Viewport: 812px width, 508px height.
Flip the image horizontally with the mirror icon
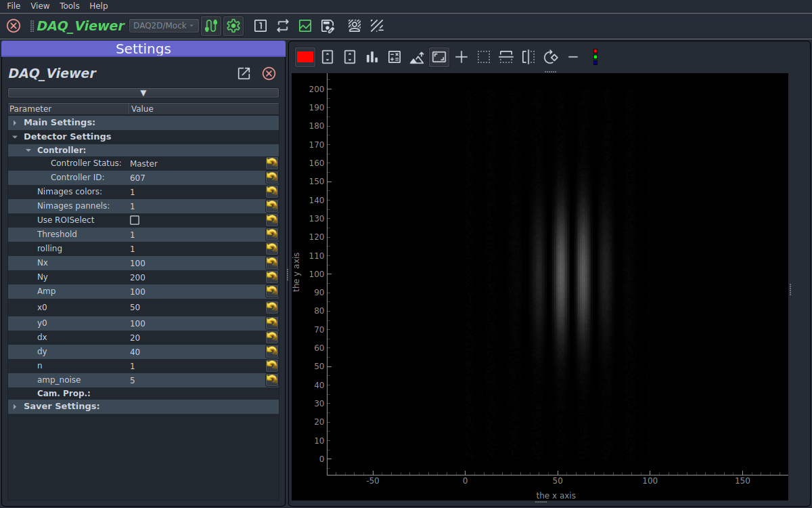click(528, 57)
